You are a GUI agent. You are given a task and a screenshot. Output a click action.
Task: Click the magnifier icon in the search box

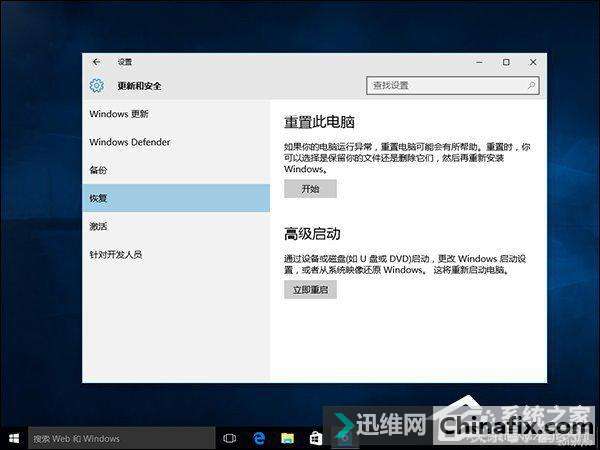(x=531, y=85)
